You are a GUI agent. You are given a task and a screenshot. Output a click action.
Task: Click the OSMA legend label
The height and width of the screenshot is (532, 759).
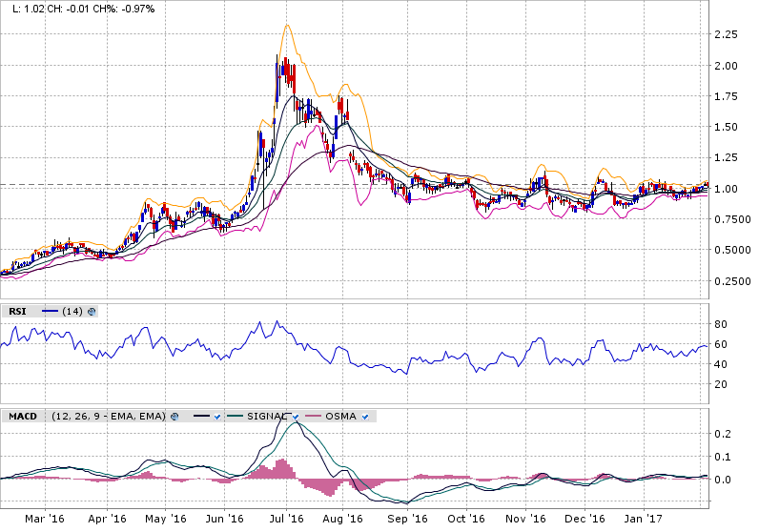click(340, 417)
